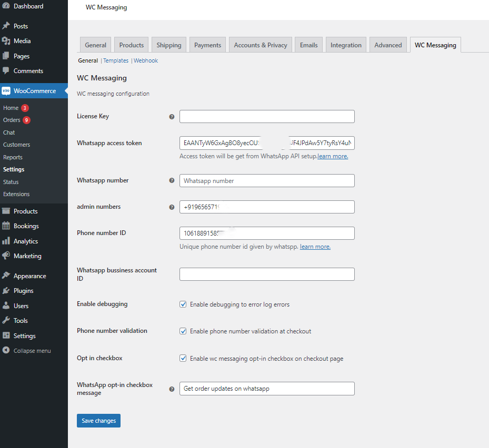Open Marketing via the megaphone icon
Screen dimensions: 489x448
coord(6,256)
